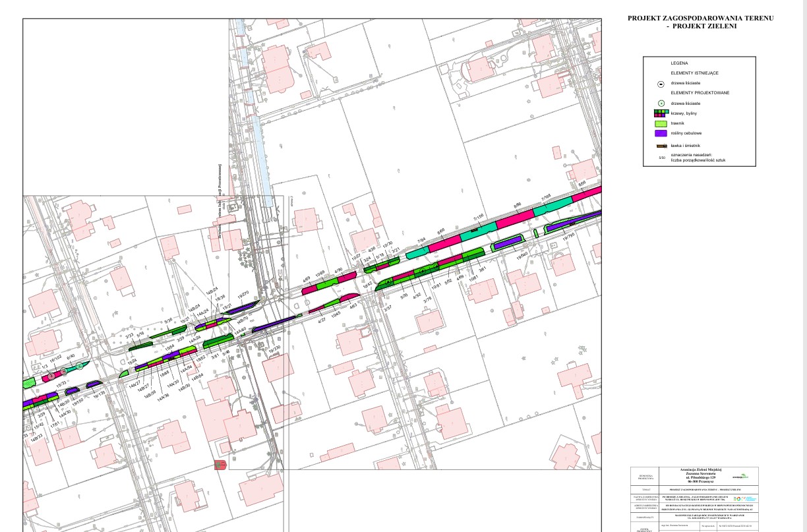807x532 pixels.
Task: Click the red marker symbol near bottom of map
Action: (x=220, y=465)
